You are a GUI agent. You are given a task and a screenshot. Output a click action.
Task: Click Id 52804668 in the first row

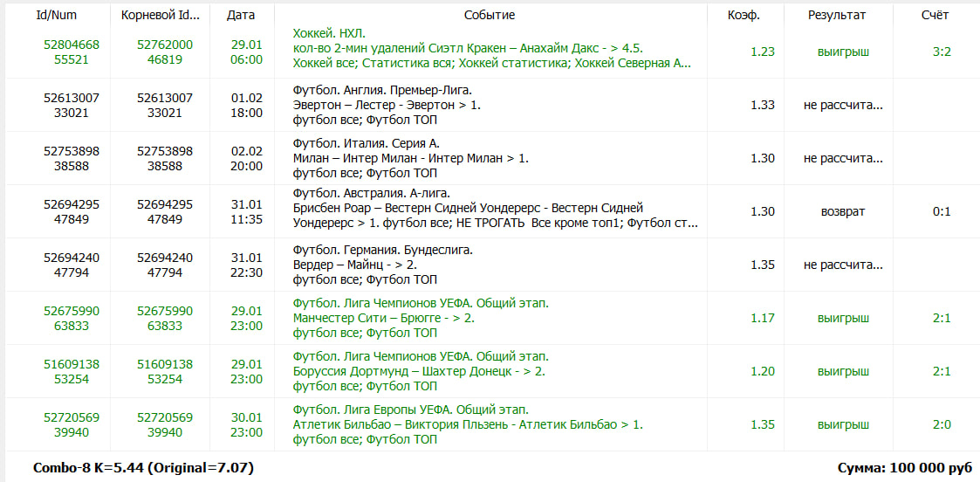coord(72,45)
